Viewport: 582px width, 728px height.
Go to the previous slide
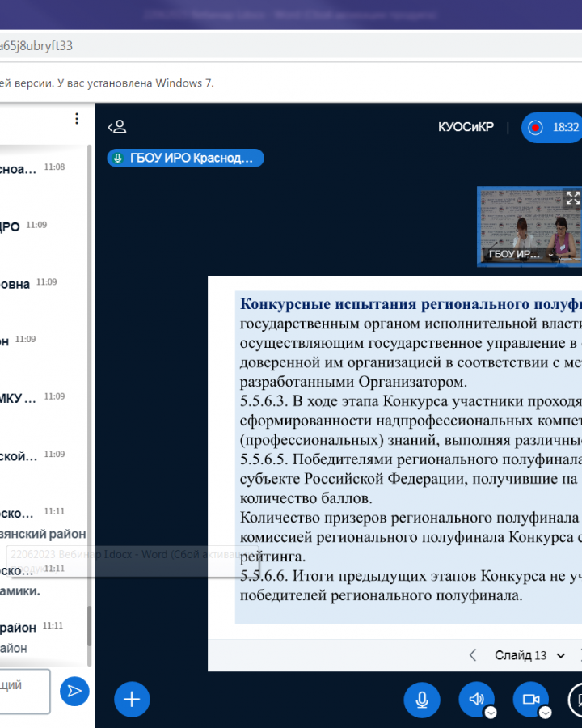pos(473,655)
